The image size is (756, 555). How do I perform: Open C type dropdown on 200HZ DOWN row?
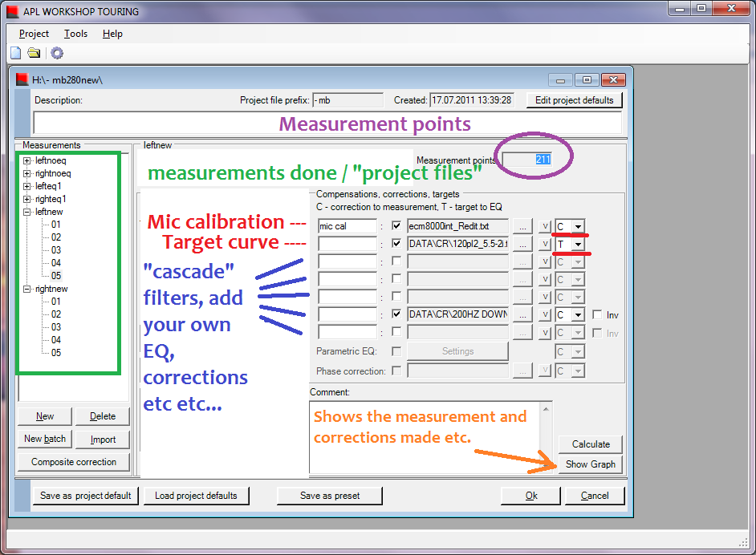click(x=578, y=315)
